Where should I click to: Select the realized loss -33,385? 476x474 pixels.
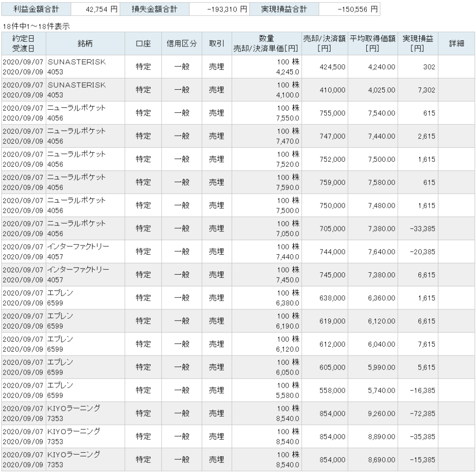[423, 229]
